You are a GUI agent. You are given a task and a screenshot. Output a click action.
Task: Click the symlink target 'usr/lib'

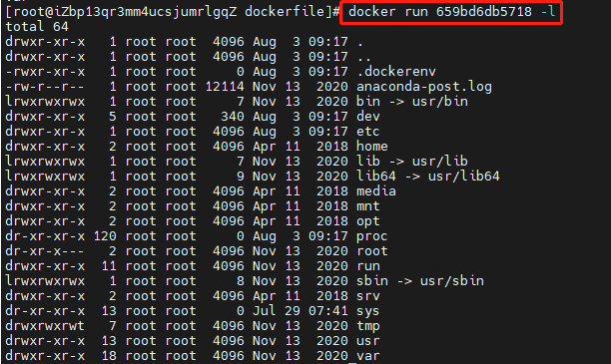[440, 162]
